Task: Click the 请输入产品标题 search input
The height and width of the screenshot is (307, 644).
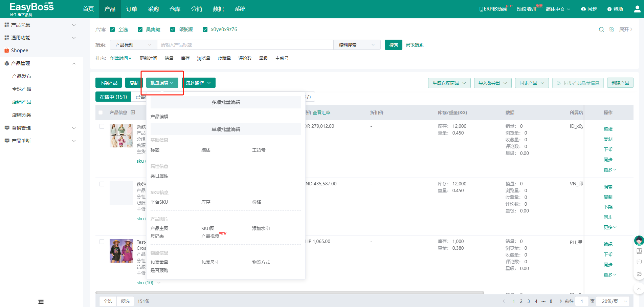Action: coord(245,45)
